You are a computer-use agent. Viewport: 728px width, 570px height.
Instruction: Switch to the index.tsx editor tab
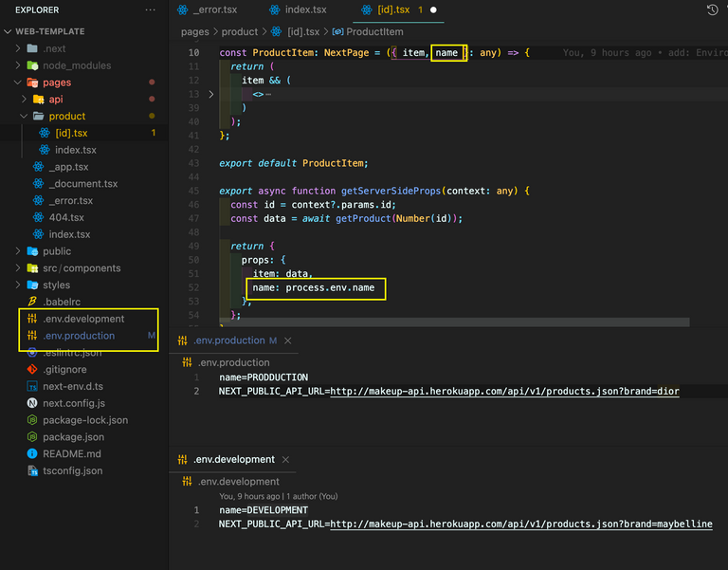(299, 9)
